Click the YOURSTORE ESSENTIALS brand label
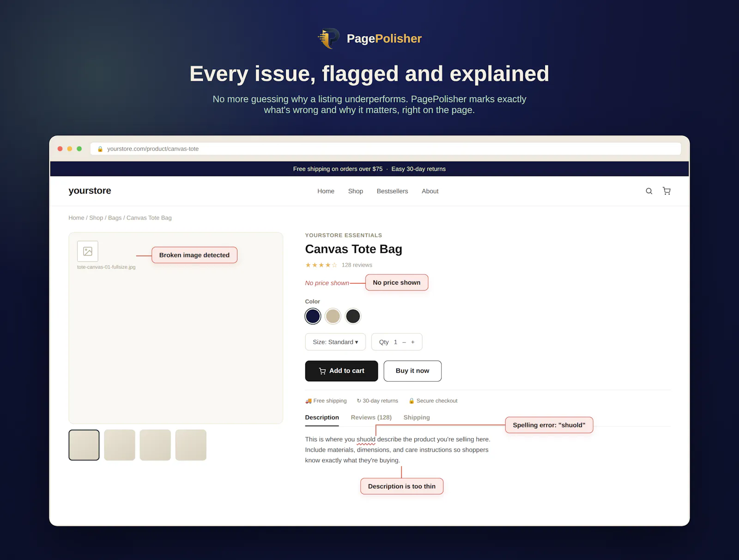Screen dimensions: 739x560 pyautogui.click(x=344, y=236)
